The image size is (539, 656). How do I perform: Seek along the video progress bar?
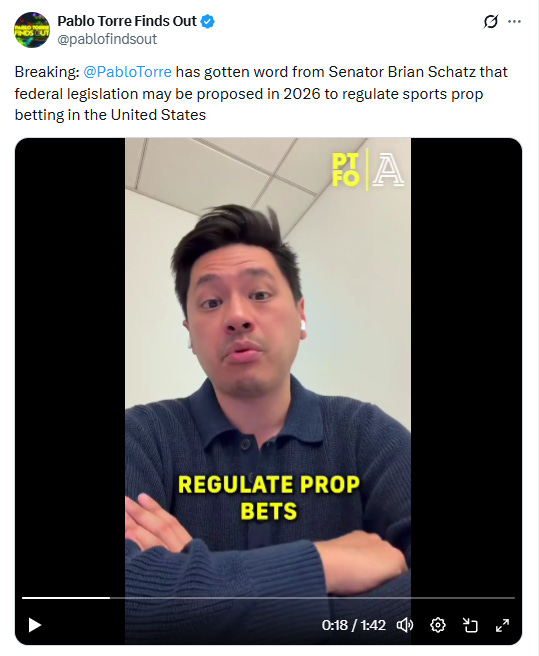268,598
